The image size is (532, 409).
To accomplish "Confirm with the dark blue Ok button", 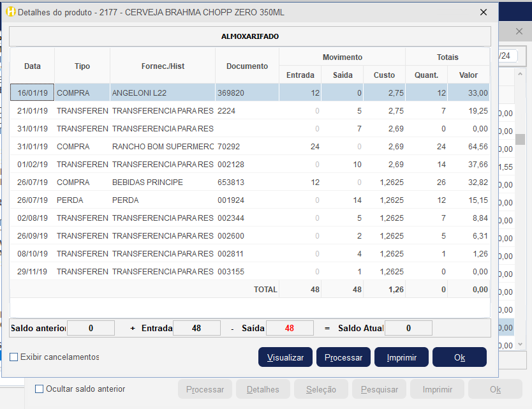I will pos(459,357).
